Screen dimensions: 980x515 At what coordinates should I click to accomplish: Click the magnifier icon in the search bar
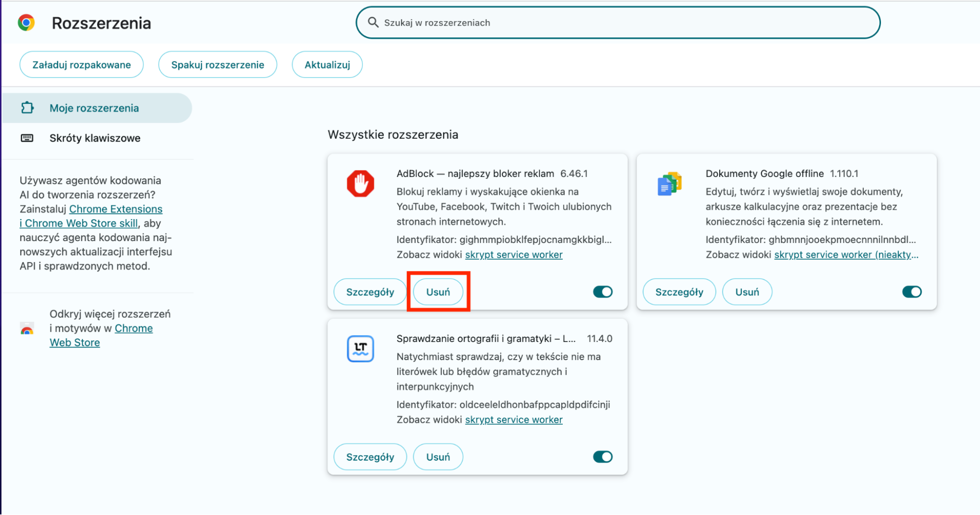coord(373,23)
